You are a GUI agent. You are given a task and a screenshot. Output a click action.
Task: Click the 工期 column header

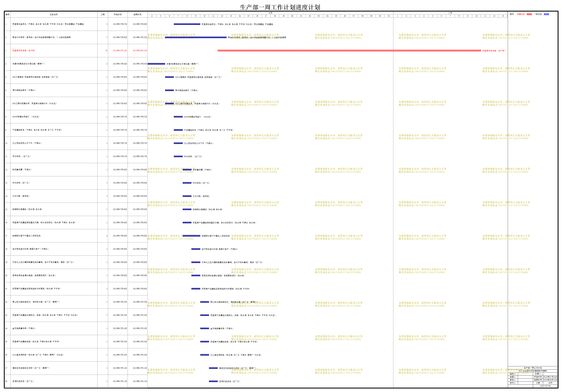pos(102,14)
